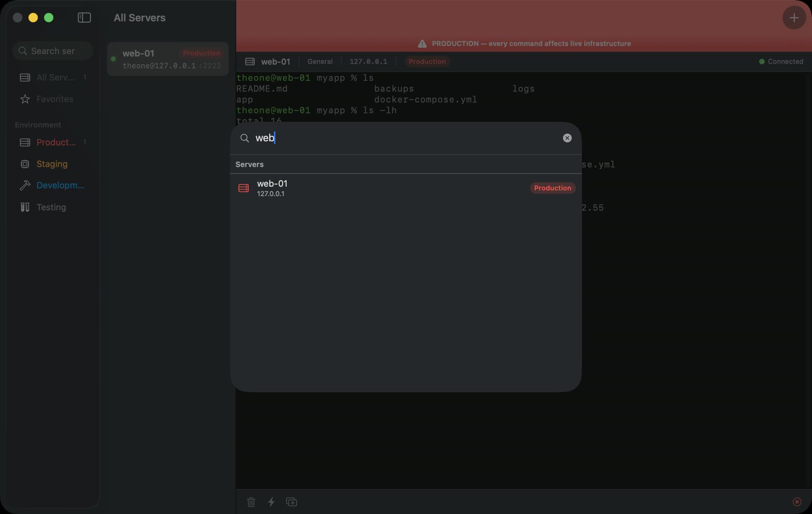Click the General label in terminal header
The image size is (812, 514).
pyautogui.click(x=320, y=62)
